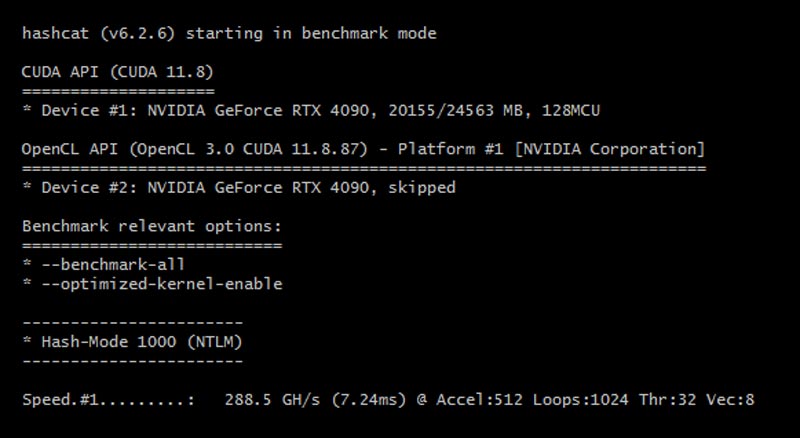Click the Loops:1024 parameter

tap(581, 400)
